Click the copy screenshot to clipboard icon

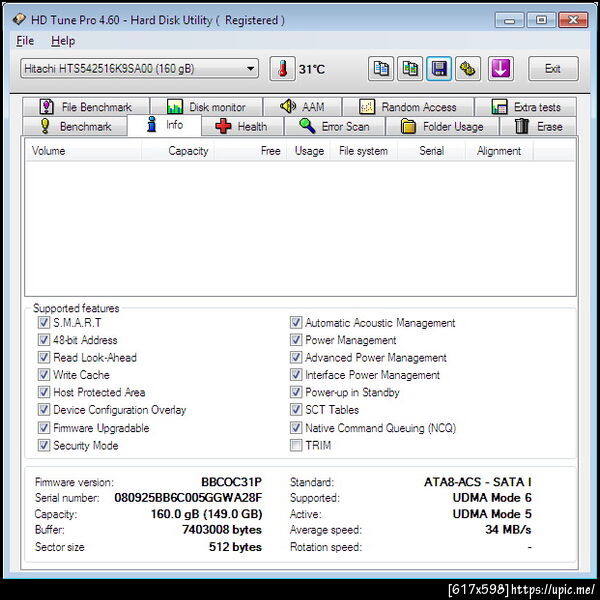(410, 69)
